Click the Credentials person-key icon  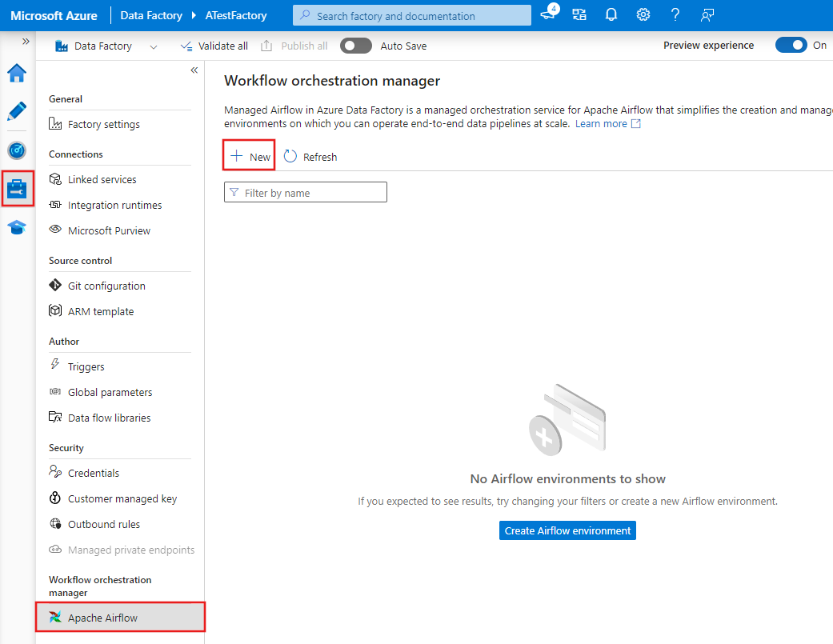coord(55,471)
